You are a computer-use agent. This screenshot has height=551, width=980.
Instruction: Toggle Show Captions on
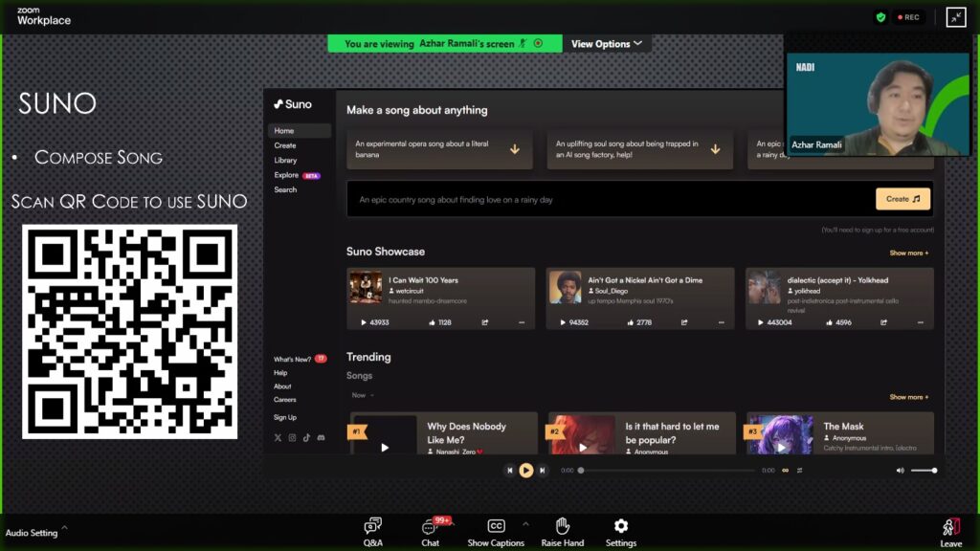(x=496, y=532)
